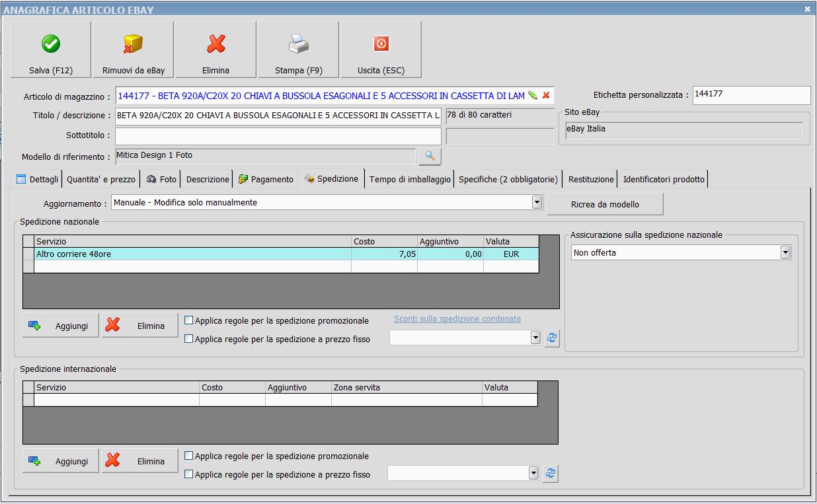This screenshot has height=504, width=817.
Task: Click the Rimuovi da eBay box icon
Action: point(133,44)
